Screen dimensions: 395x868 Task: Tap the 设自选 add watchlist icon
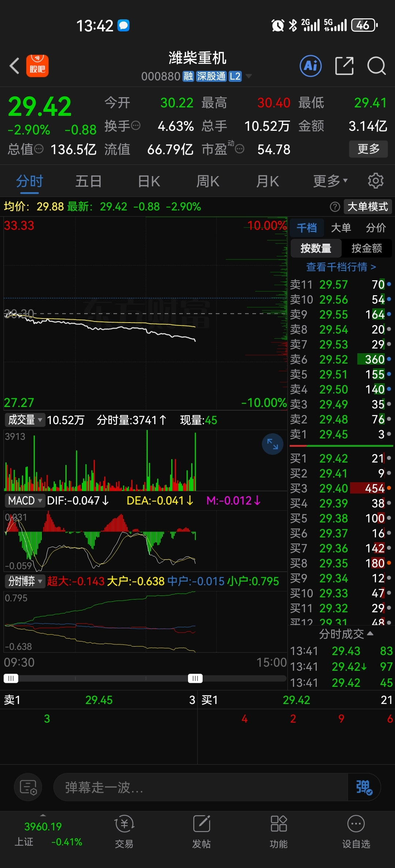click(356, 832)
